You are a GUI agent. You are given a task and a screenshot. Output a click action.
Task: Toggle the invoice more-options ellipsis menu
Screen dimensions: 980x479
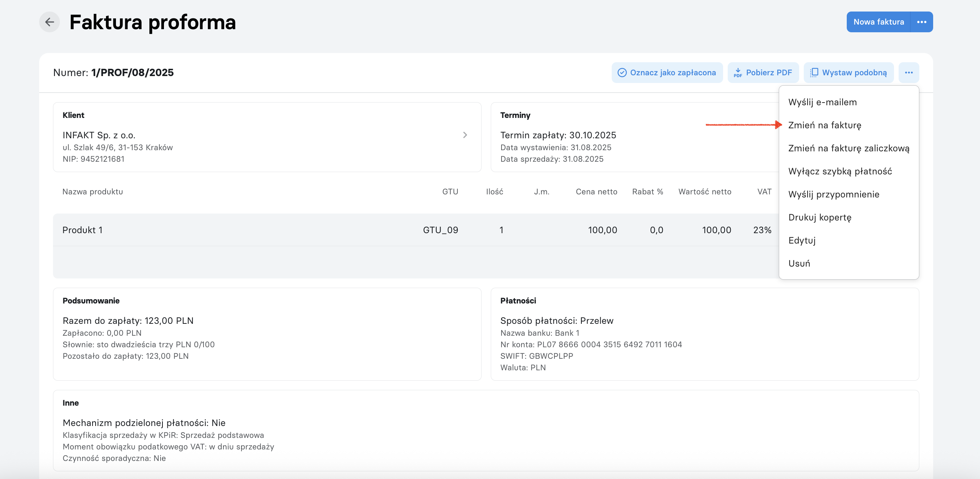tap(909, 73)
